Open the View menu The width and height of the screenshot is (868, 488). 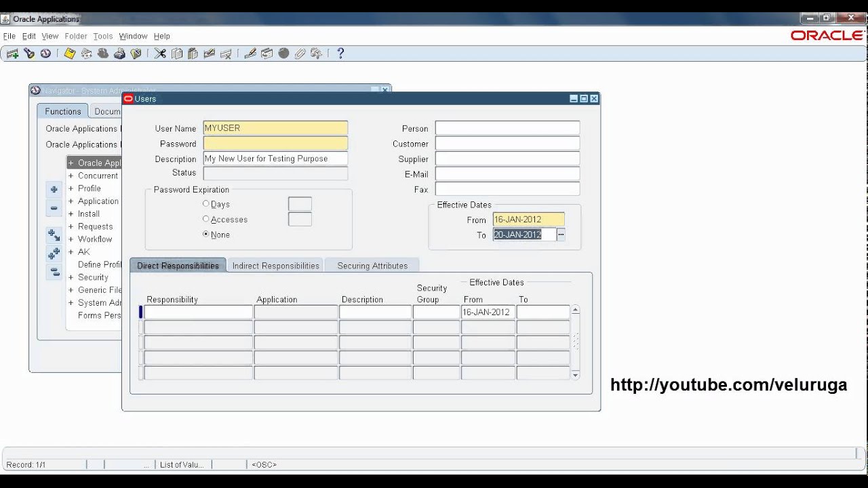pos(50,36)
